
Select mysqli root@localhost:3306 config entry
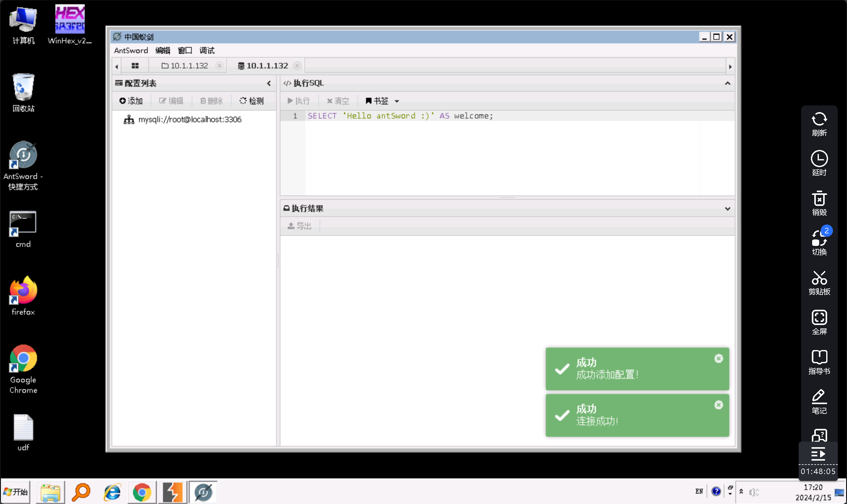(189, 119)
